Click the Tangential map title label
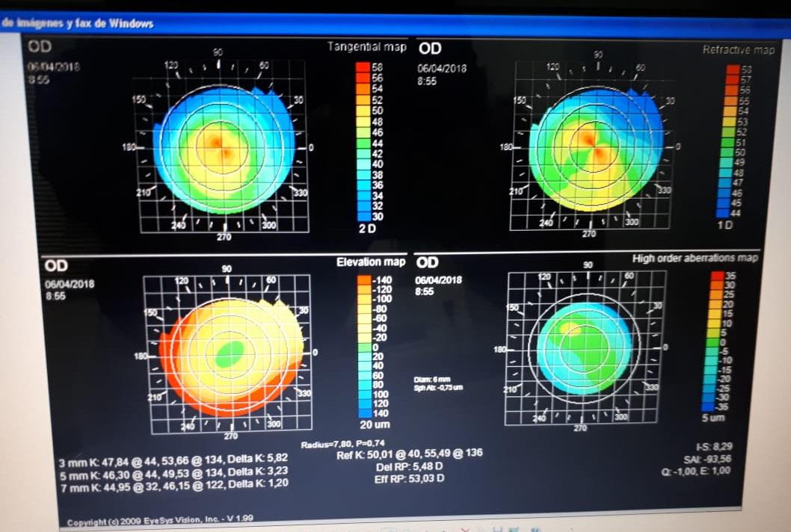Screen dimensions: 791x532 [366, 47]
